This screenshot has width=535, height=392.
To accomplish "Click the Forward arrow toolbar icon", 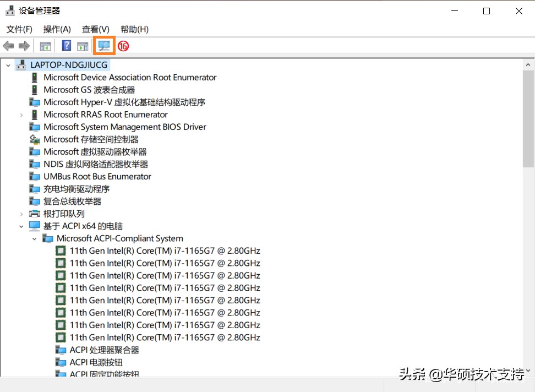I will click(24, 46).
